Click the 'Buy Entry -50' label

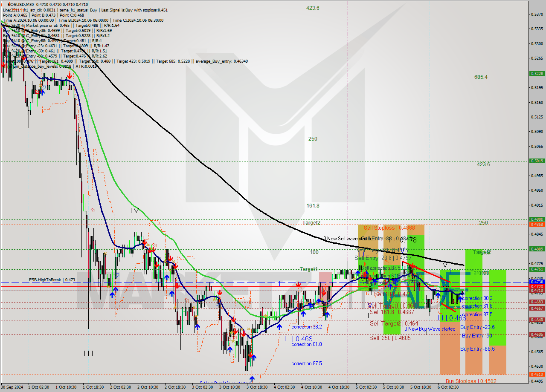click(x=477, y=336)
